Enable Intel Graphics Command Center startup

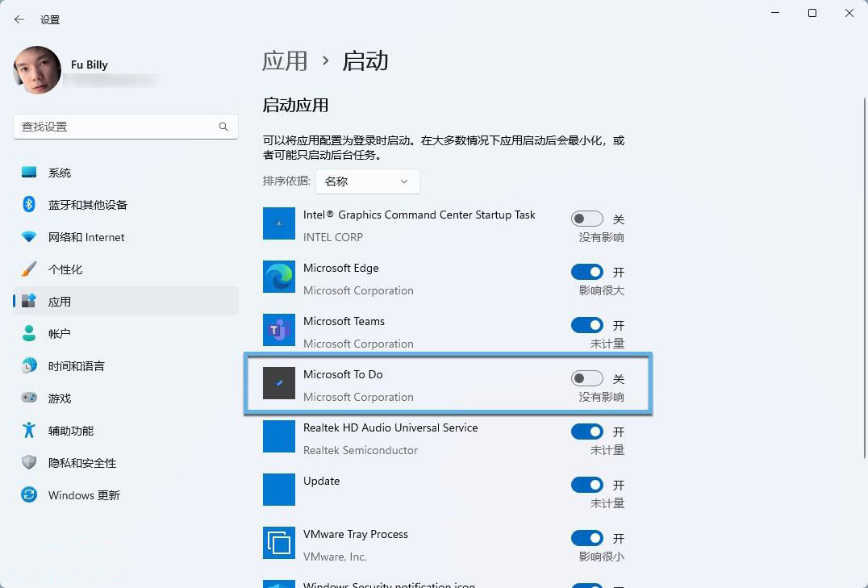[586, 219]
